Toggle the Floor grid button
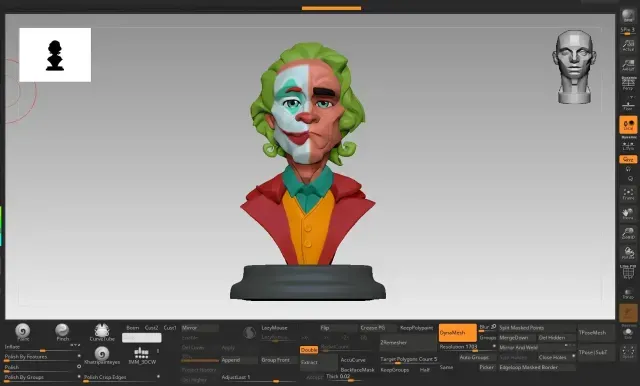Image resolution: width=640 pixels, height=386 pixels. pos(628,105)
